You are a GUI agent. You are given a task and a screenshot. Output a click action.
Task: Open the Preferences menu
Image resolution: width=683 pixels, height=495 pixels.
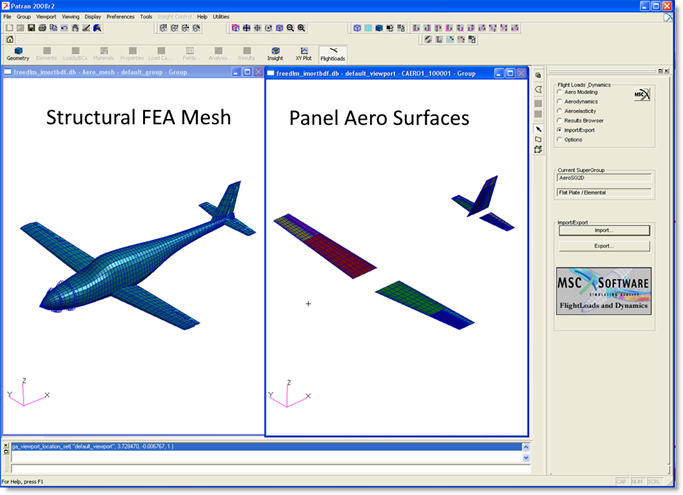pyautogui.click(x=120, y=17)
